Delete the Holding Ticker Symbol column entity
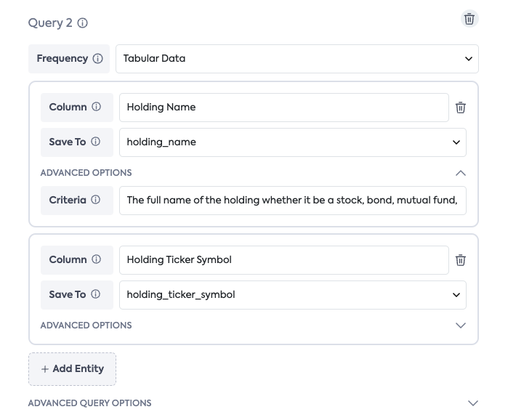This screenshot has height=420, width=508. click(461, 260)
